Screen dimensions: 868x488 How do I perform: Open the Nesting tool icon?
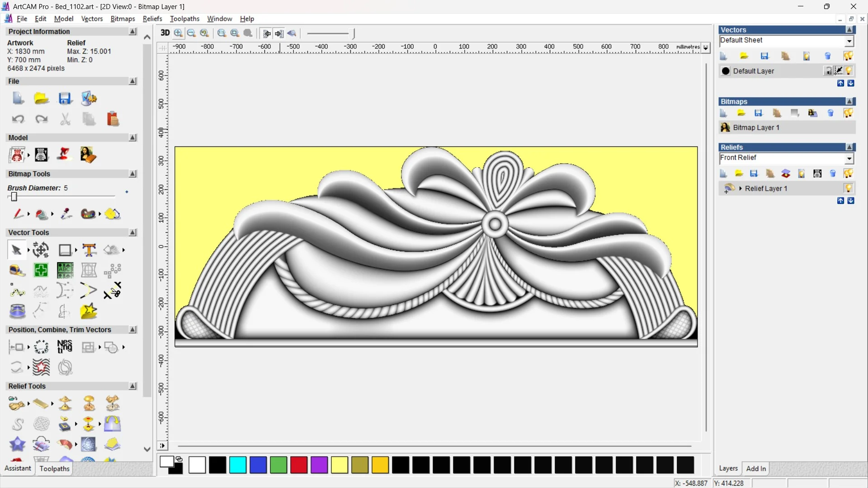[x=65, y=347]
